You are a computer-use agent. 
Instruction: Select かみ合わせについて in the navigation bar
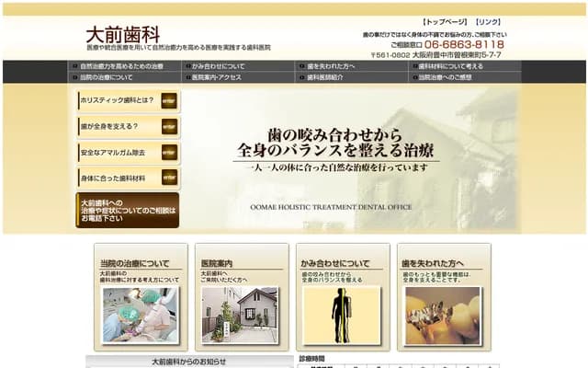(x=219, y=66)
